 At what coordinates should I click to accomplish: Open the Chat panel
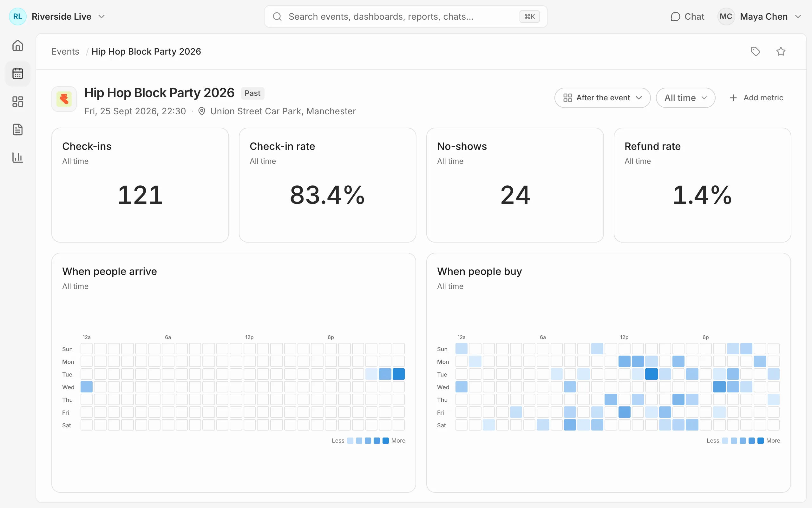pyautogui.click(x=687, y=17)
